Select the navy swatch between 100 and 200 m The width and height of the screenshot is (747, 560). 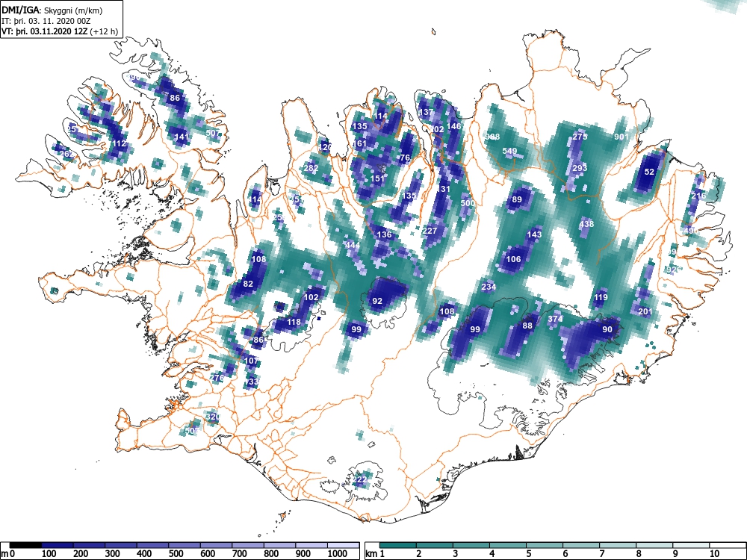click(x=58, y=545)
